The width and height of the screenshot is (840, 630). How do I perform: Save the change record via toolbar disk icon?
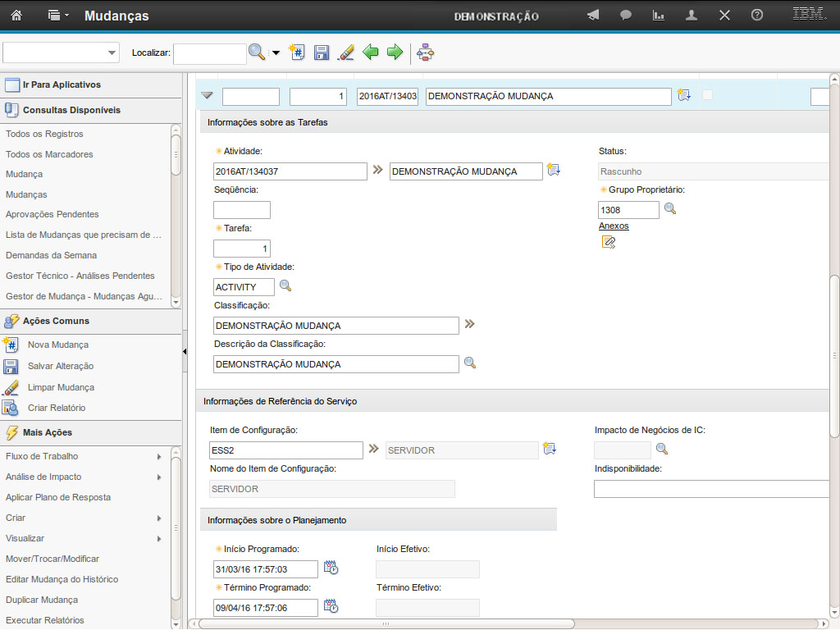pyautogui.click(x=322, y=52)
